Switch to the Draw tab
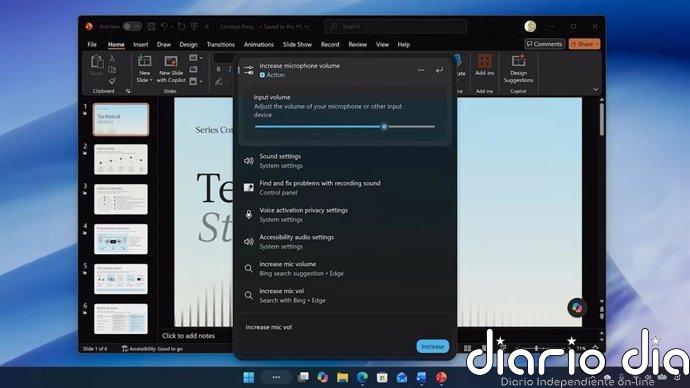 click(x=164, y=44)
